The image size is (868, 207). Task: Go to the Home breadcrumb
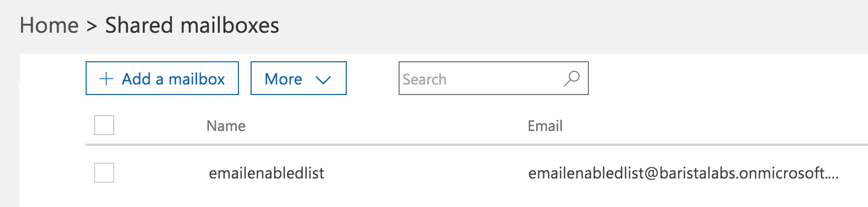coord(49,25)
